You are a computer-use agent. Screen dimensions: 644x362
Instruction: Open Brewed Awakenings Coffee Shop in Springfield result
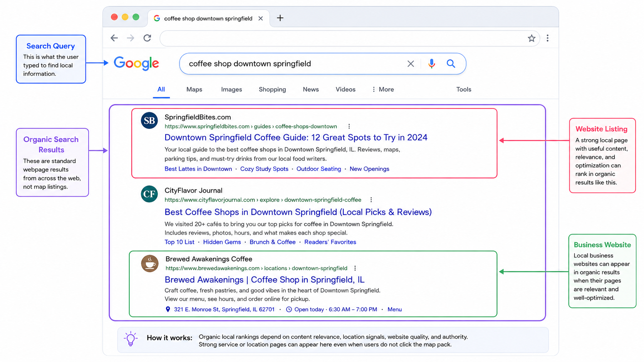click(265, 280)
